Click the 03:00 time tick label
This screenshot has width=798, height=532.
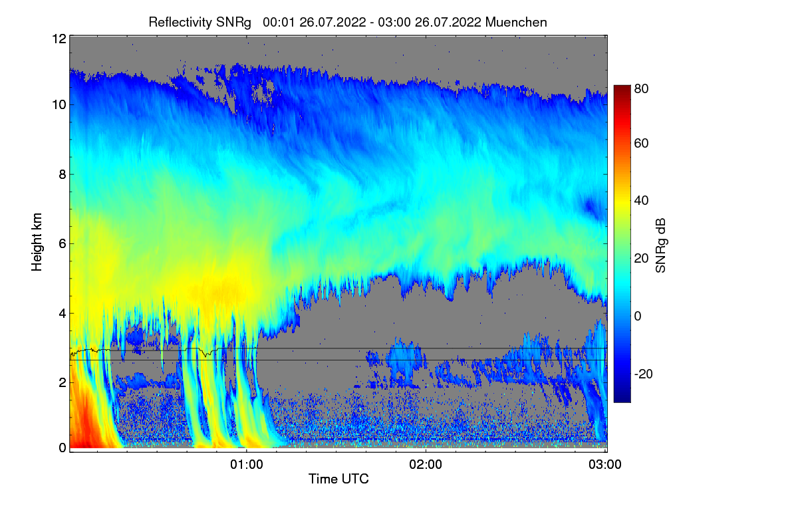[605, 464]
